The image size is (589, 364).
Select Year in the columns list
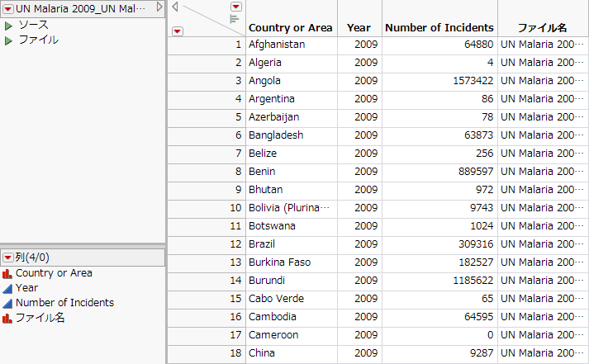click(26, 288)
